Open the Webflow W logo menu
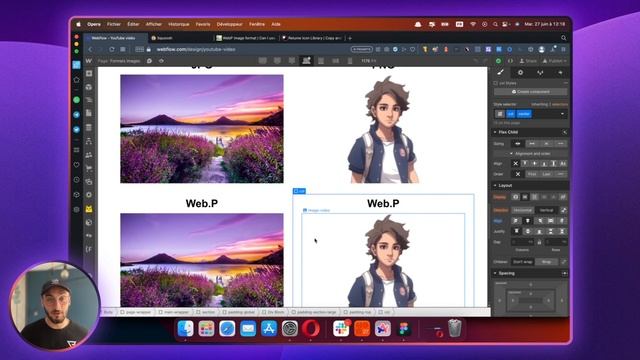The image size is (640, 360). pos(89,61)
